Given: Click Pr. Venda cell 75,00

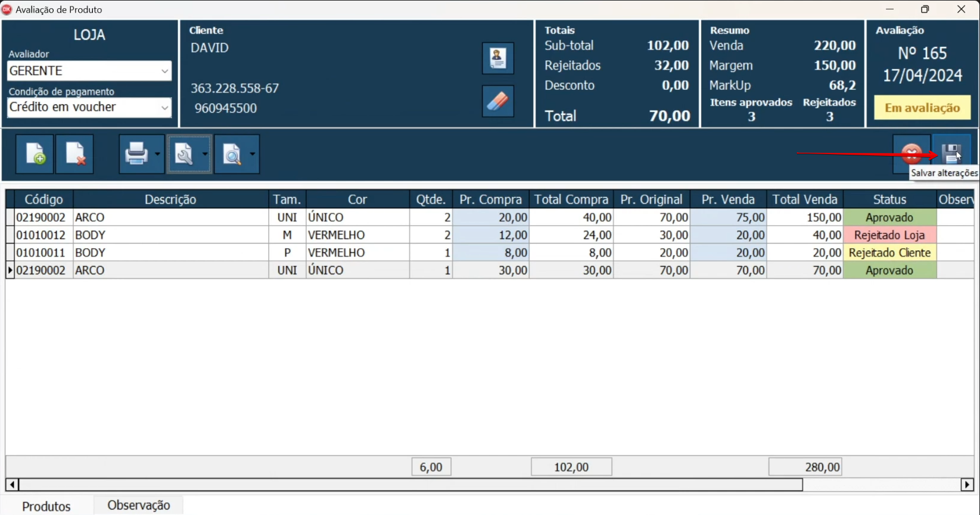Looking at the screenshot, I should 728,217.
